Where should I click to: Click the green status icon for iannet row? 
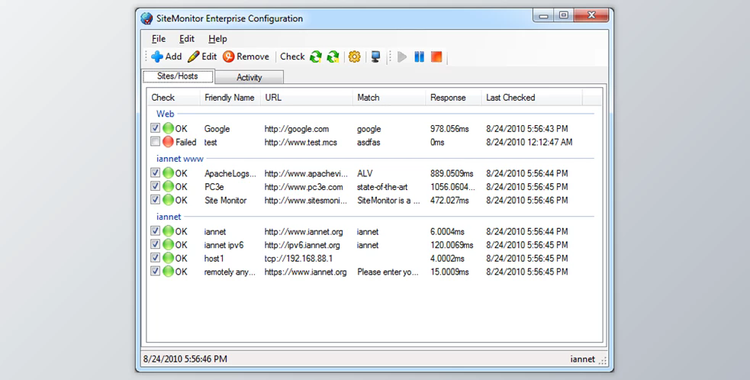[168, 231]
